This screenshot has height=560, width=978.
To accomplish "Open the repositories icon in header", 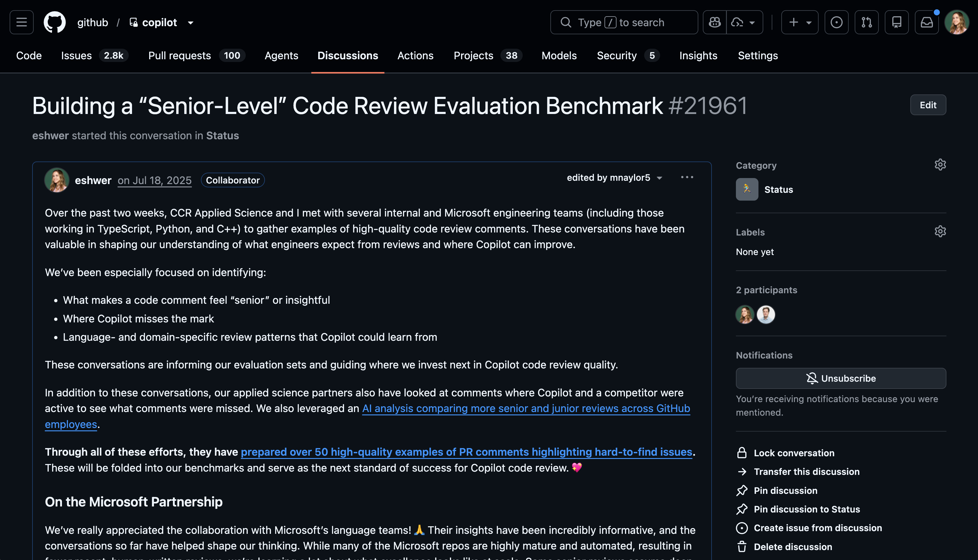I will [x=896, y=22].
